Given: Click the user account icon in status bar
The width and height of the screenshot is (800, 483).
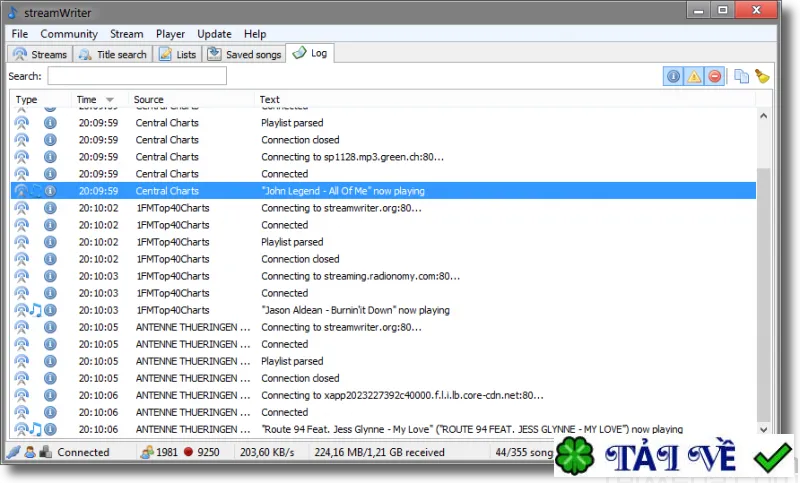Looking at the screenshot, I should click(x=30, y=452).
